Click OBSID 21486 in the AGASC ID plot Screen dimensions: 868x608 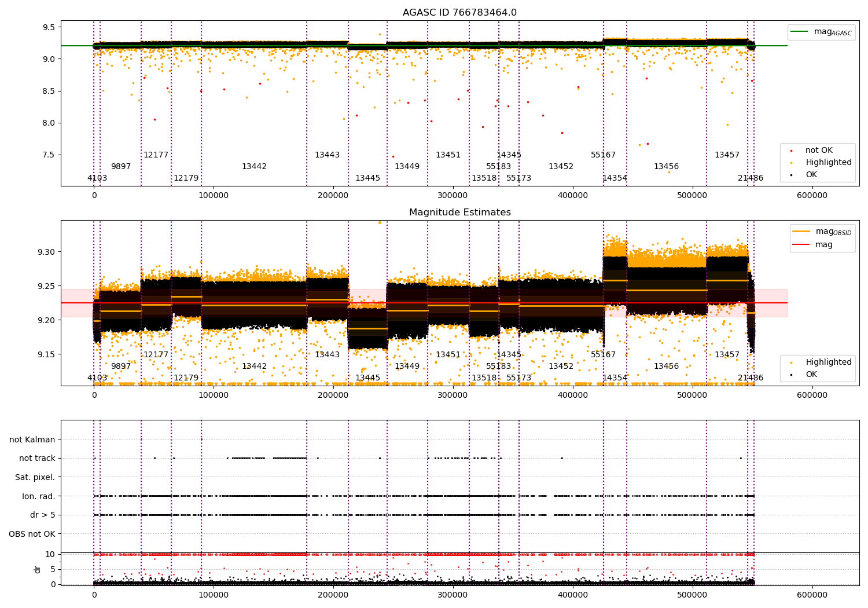pos(751,178)
